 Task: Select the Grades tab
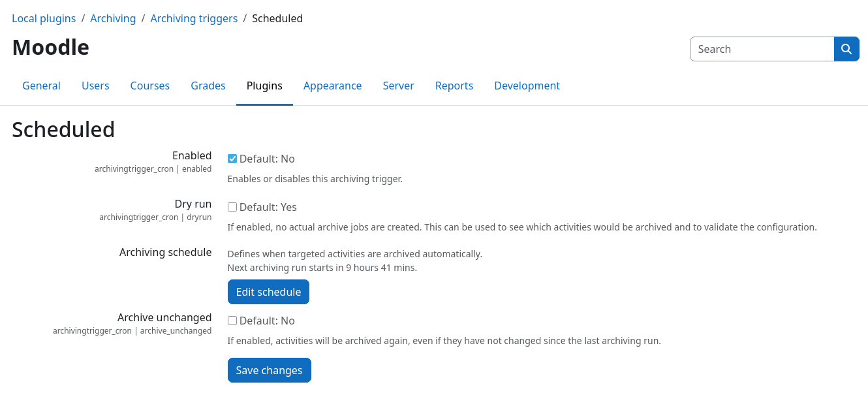coord(208,86)
